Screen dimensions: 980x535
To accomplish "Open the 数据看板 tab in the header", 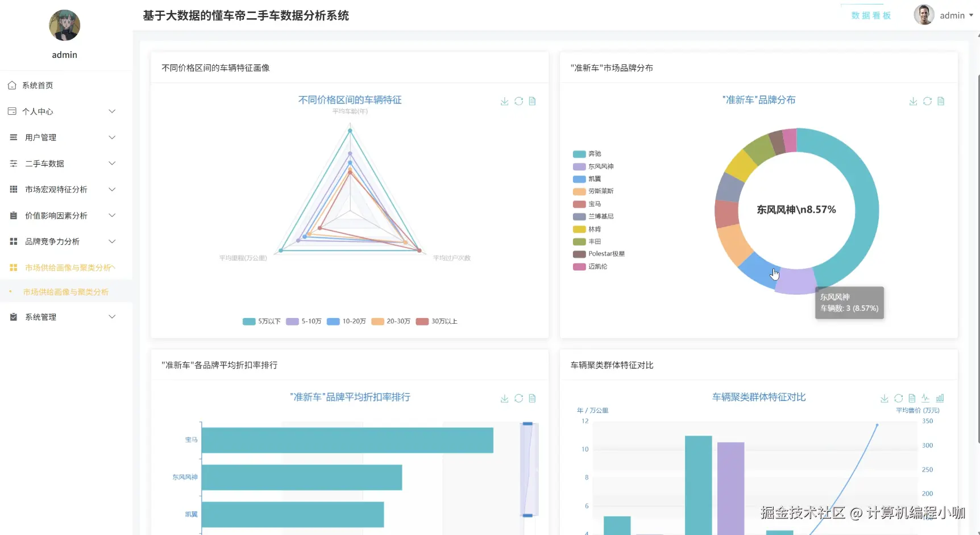I will (x=871, y=15).
